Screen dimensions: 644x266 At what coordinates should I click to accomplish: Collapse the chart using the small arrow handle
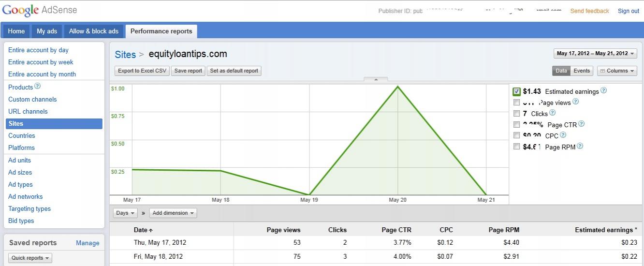[x=377, y=79]
